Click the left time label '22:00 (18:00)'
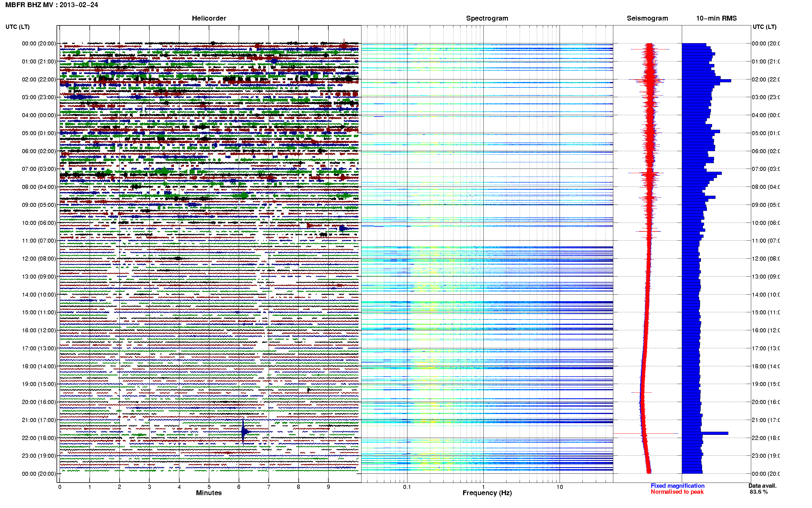812x508 pixels. click(x=39, y=438)
